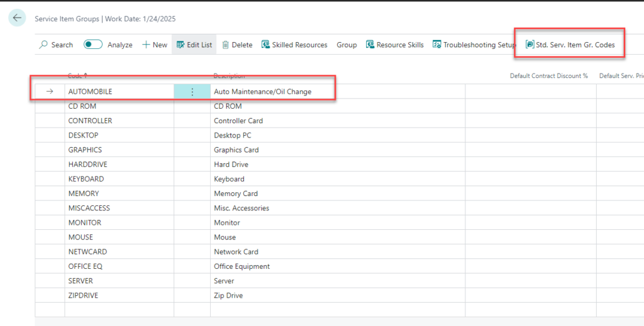Open Skilled Resources page
This screenshot has height=326, width=644.
point(294,45)
